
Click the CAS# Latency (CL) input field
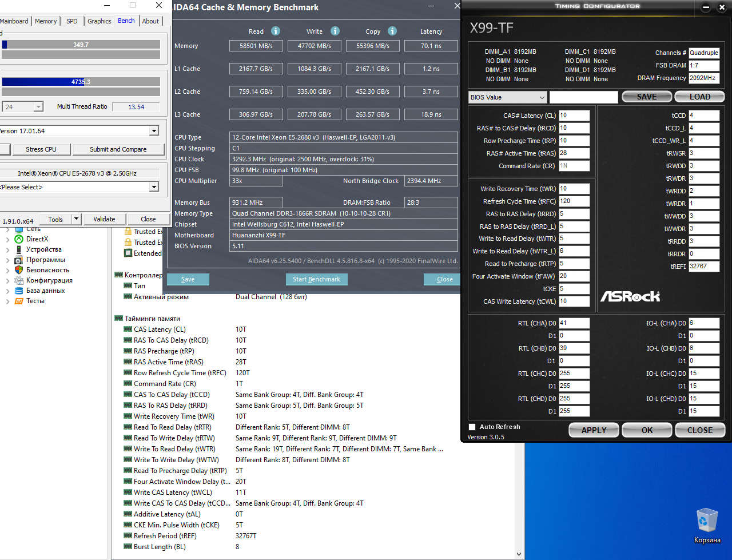pos(574,116)
